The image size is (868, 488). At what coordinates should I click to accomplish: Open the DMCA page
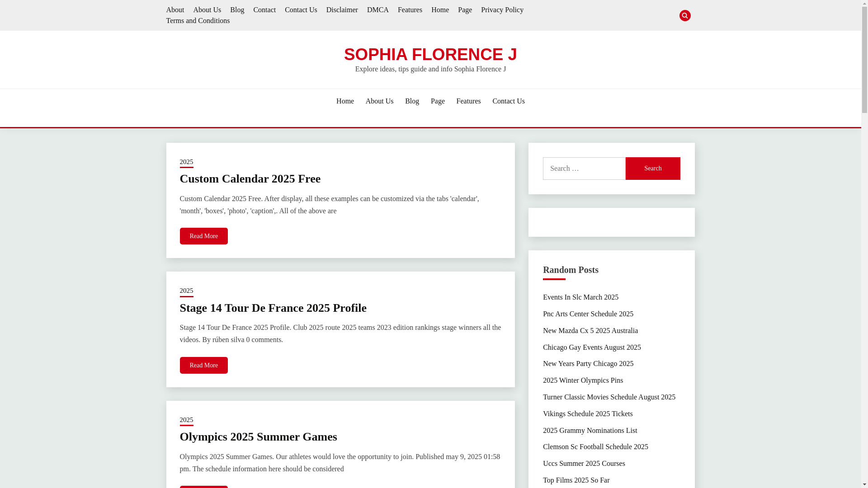tap(377, 10)
